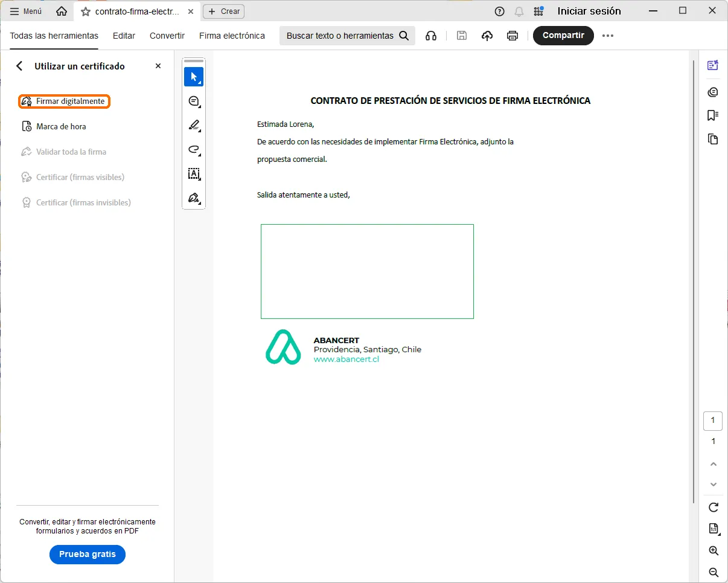Select Firmar digitalmente
728x583 pixels.
click(64, 101)
